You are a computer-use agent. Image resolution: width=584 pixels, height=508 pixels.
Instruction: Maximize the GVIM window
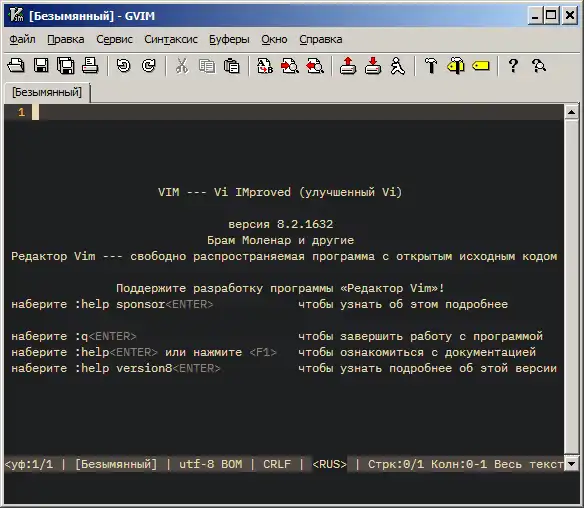(551, 16)
